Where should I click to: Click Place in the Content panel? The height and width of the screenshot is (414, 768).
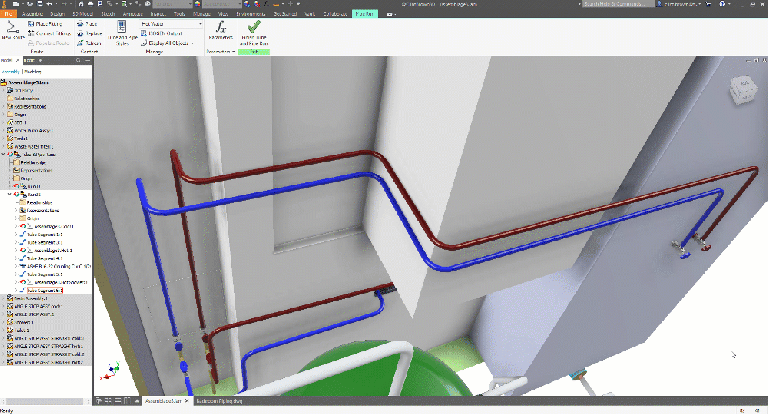tap(87, 24)
